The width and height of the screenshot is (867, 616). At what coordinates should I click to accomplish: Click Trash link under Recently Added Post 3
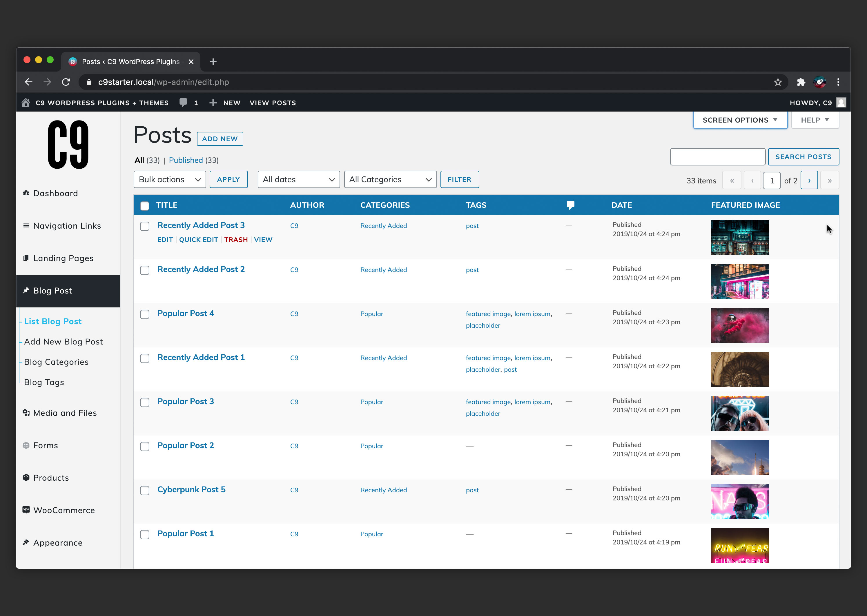pos(236,240)
